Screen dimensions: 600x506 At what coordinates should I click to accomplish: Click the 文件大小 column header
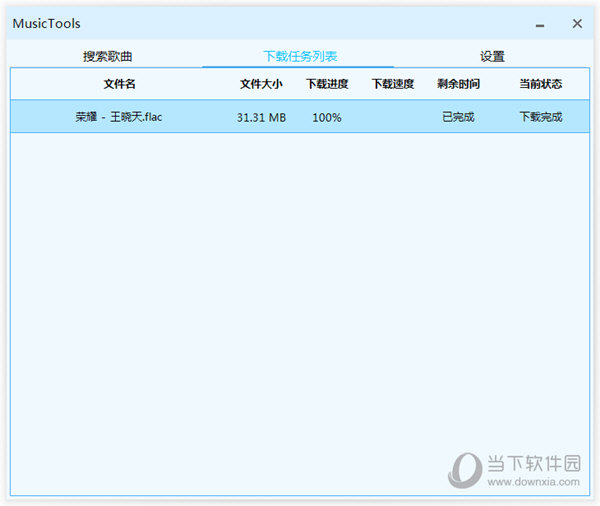click(x=261, y=84)
